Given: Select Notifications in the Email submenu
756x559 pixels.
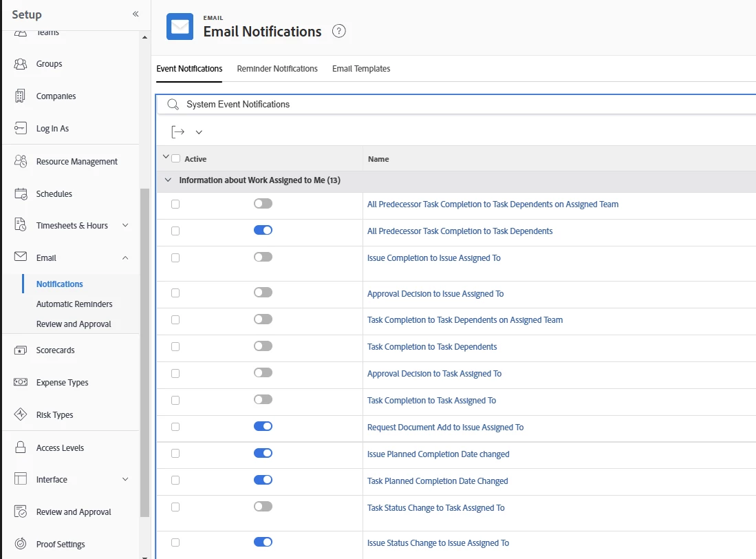Looking at the screenshot, I should coord(60,284).
